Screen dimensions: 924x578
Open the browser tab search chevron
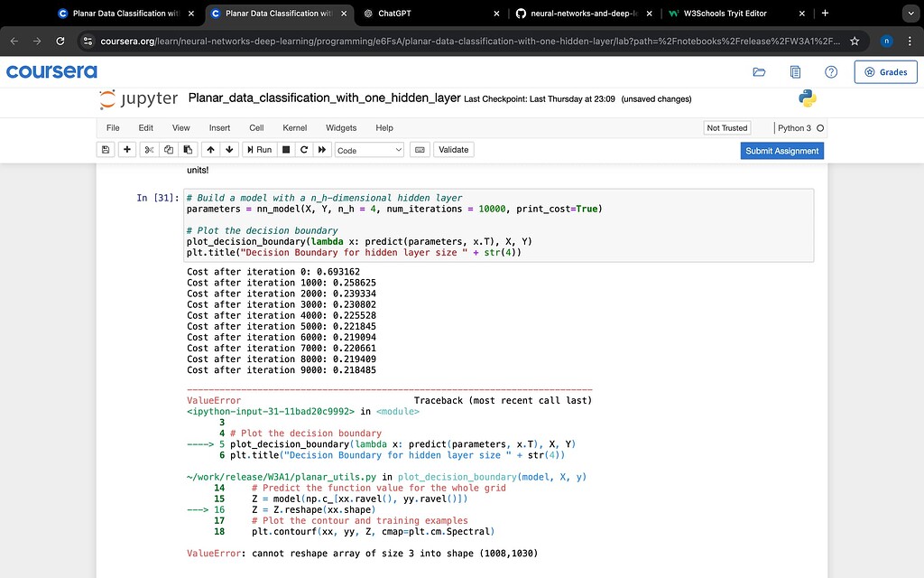pyautogui.click(x=910, y=14)
